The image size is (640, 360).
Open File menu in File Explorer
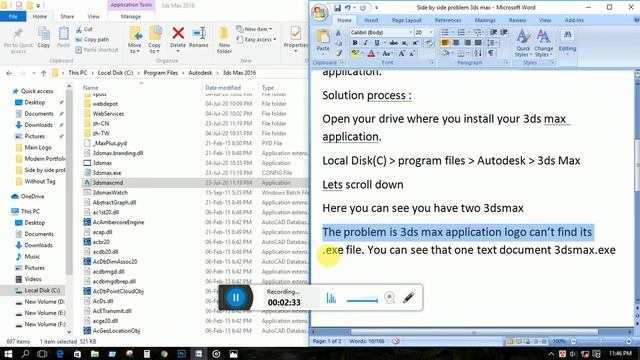click(13, 16)
